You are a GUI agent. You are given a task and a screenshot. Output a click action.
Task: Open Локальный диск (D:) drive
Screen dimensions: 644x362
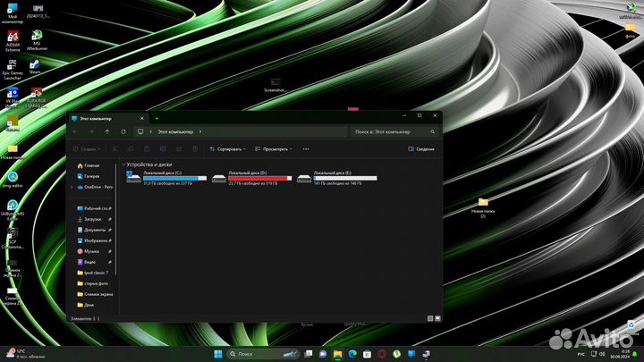click(250, 177)
